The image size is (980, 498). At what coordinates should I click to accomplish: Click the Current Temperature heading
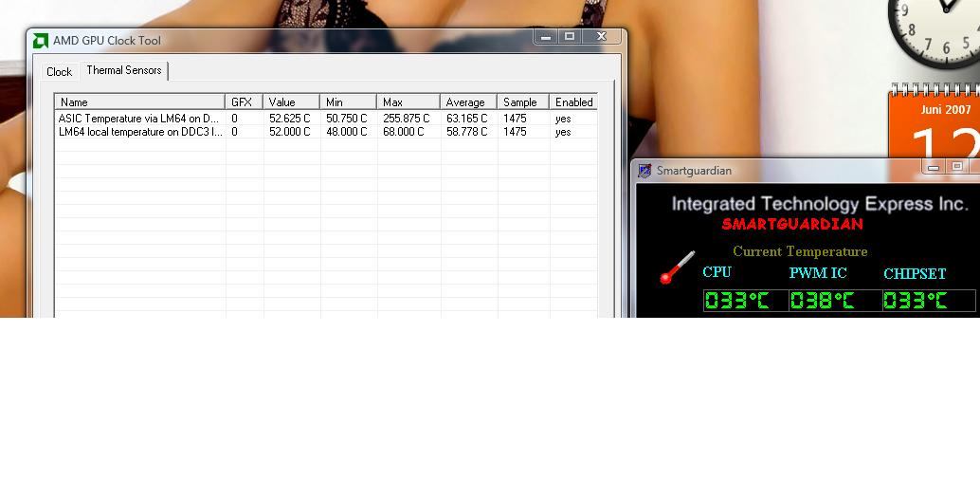tap(800, 251)
